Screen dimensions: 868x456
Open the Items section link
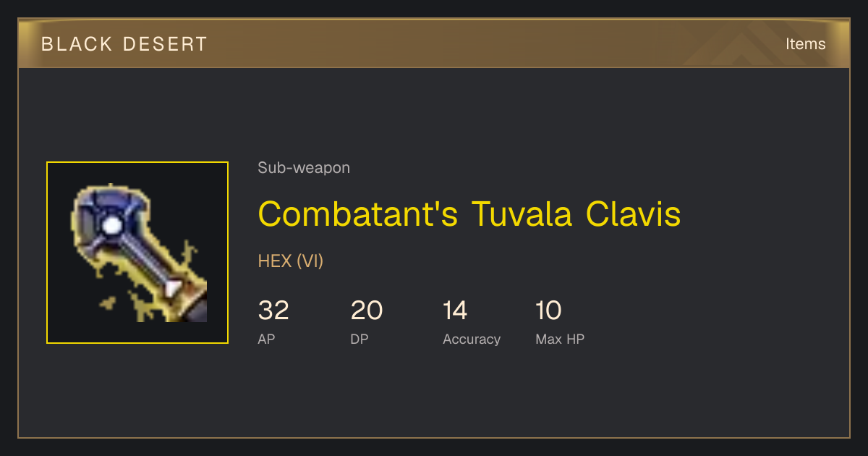coord(805,43)
